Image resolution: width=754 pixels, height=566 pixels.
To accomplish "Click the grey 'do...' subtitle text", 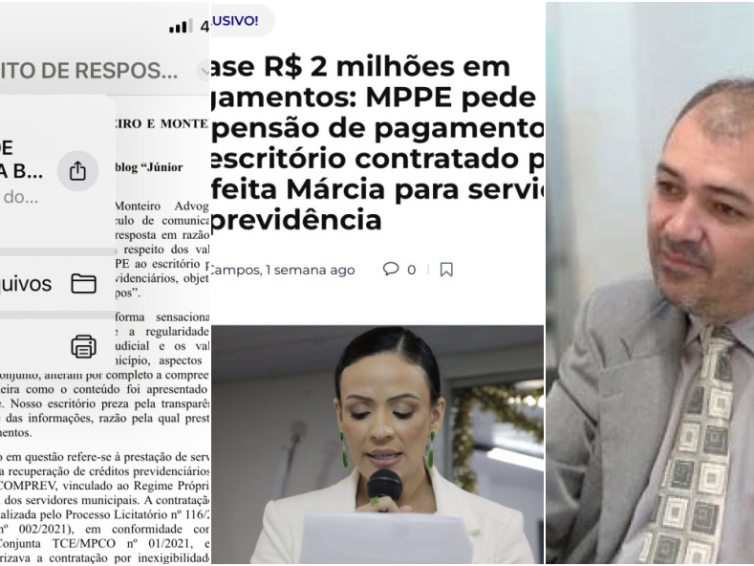I will coord(21,197).
